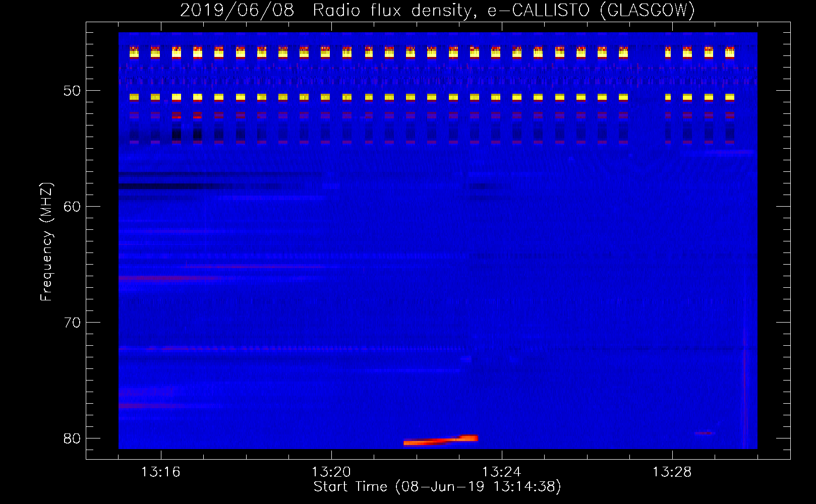Click the 80 frequency tick label
The width and height of the screenshot is (816, 504).
(x=72, y=438)
